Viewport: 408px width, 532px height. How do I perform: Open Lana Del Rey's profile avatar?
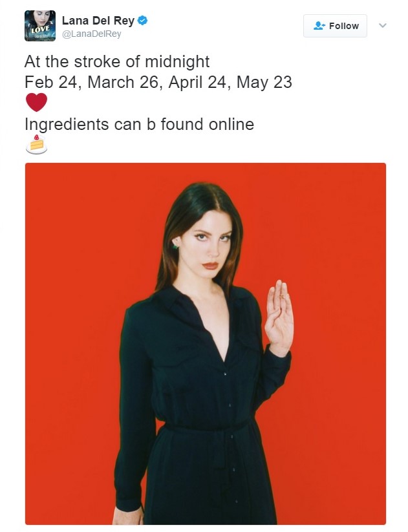(x=40, y=26)
